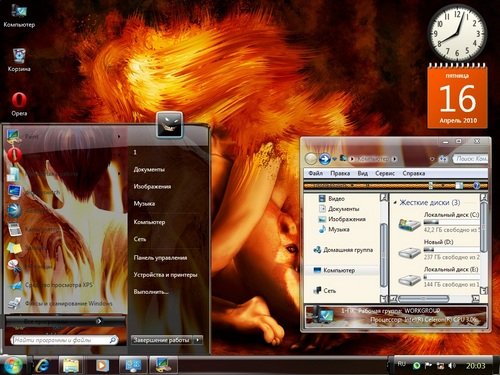Image resolution: width=500 pixels, height=375 pixels.
Task: Click the green tray icon beside RU
Action: point(416,366)
